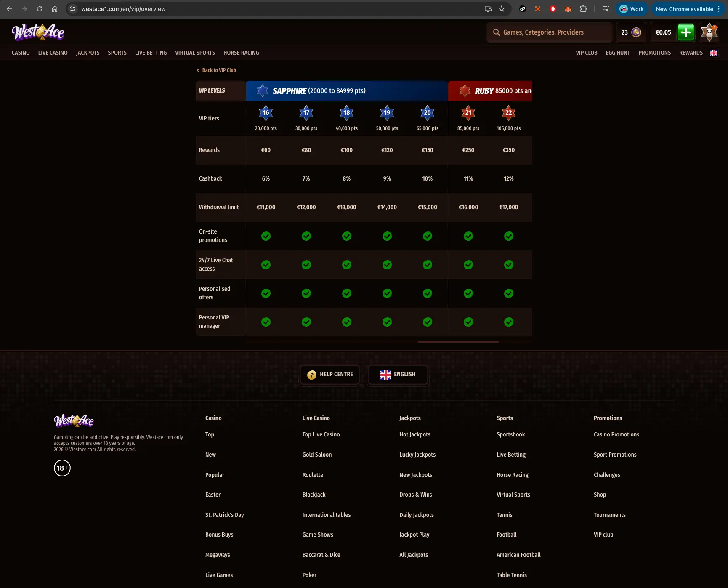Click the HELP CENTRE button
The height and width of the screenshot is (588, 728).
click(x=330, y=375)
